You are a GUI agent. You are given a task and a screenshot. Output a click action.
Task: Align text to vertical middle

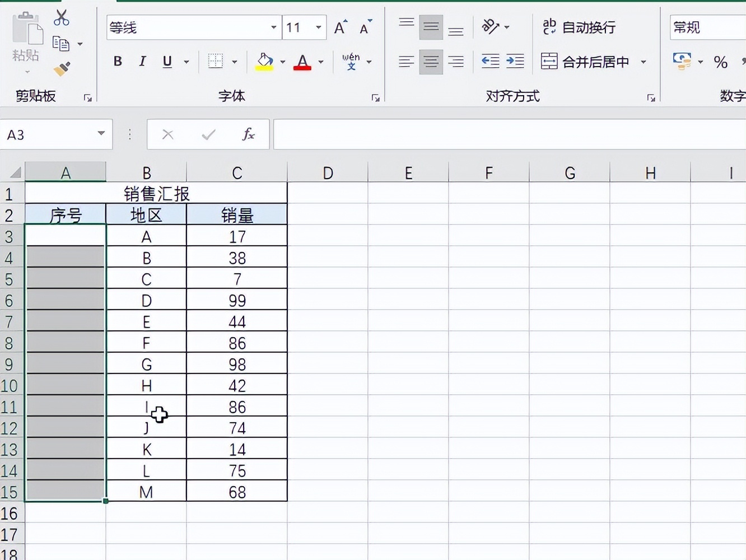pyautogui.click(x=431, y=27)
